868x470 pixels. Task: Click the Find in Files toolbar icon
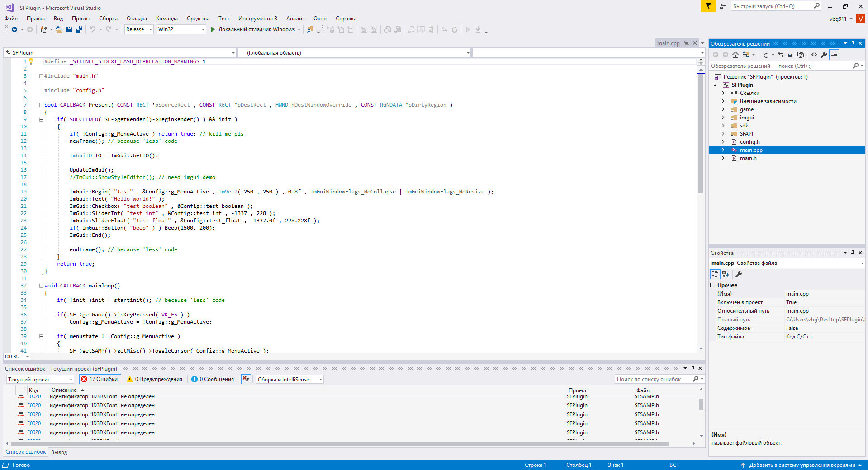(310, 29)
